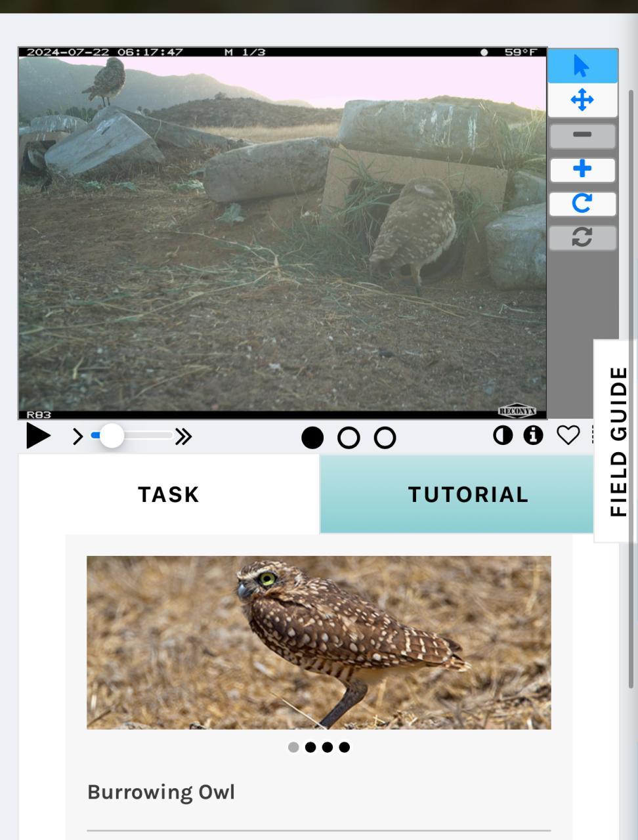Toggle image invert contrast icon
This screenshot has height=840, width=638.
point(503,435)
